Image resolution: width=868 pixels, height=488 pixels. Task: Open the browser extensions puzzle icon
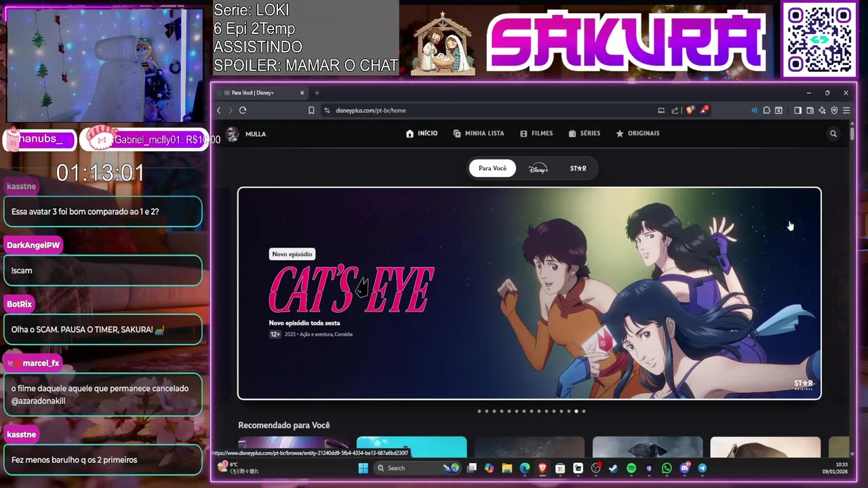pyautogui.click(x=766, y=110)
